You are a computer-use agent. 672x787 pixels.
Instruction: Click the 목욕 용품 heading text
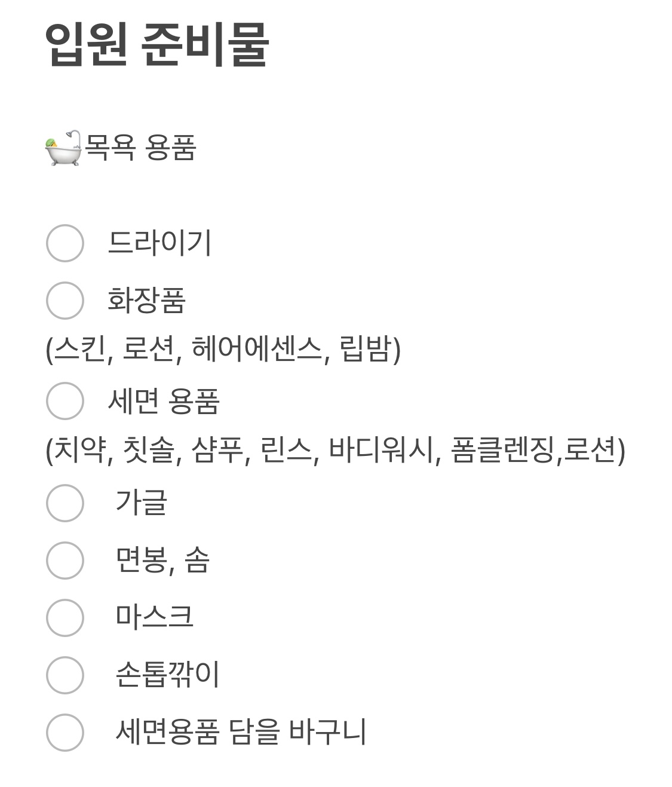140,147
